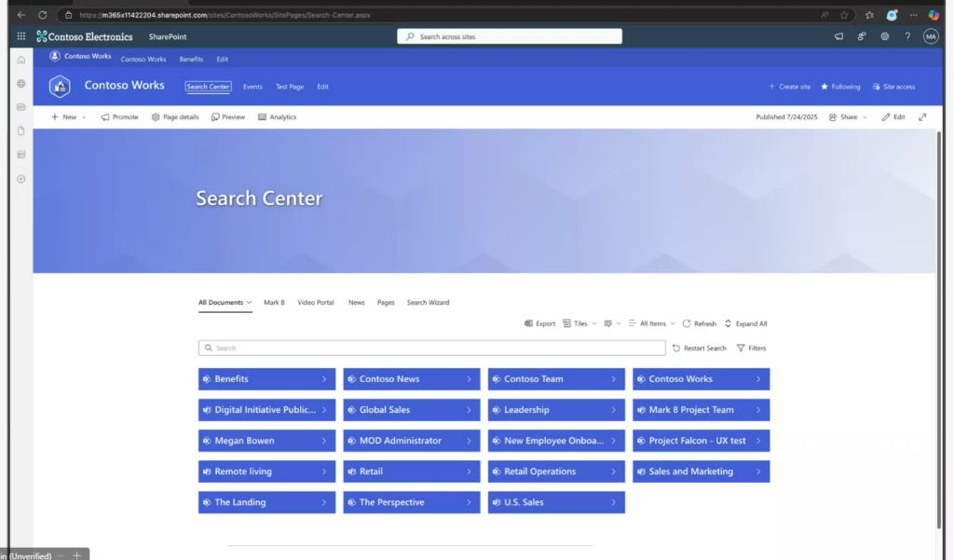Screen dimensions: 954x560
Task: Open the Tiles layout dropdown
Action: click(x=579, y=324)
